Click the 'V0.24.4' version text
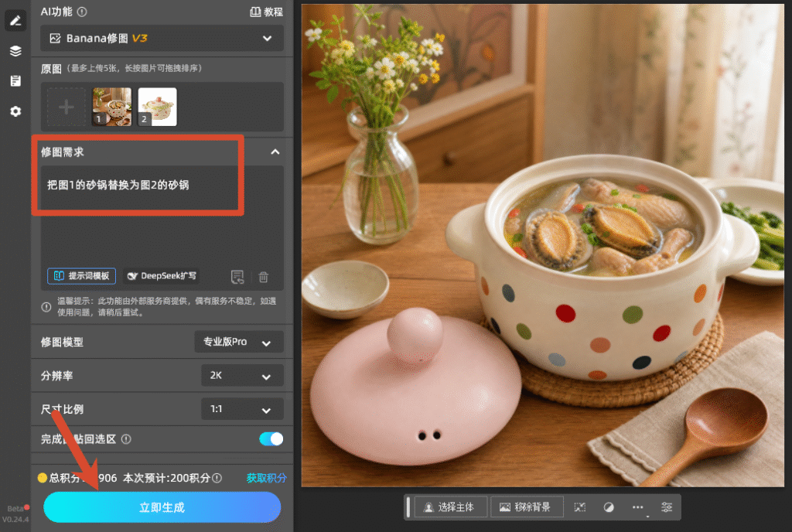The image size is (792, 532). (15, 520)
